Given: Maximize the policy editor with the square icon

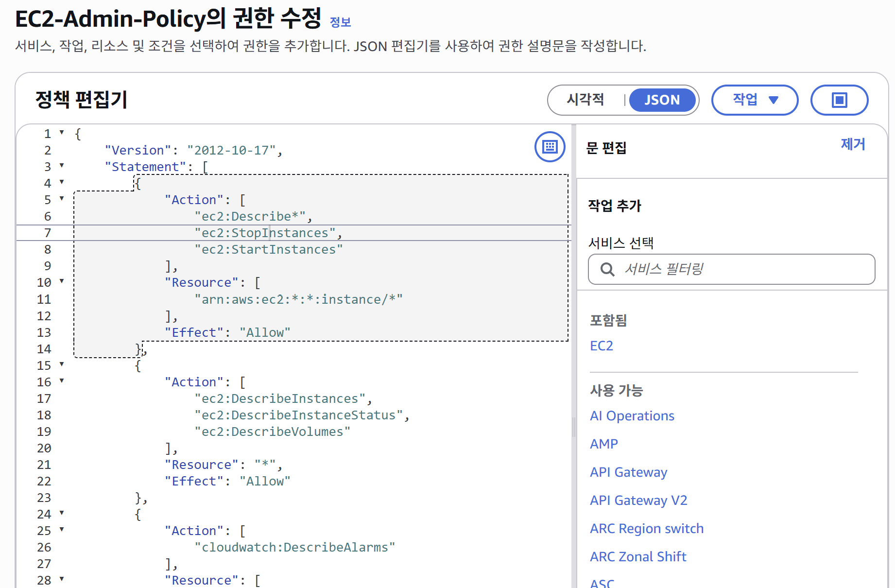Looking at the screenshot, I should [x=839, y=100].
